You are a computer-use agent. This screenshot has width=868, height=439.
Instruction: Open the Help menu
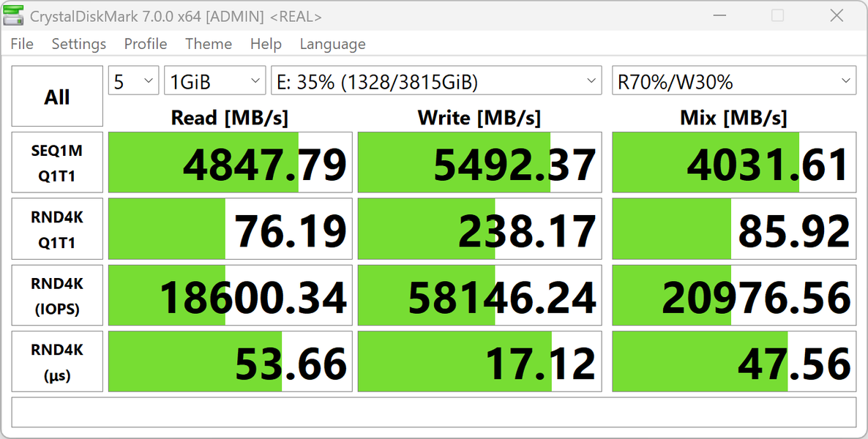coord(266,44)
